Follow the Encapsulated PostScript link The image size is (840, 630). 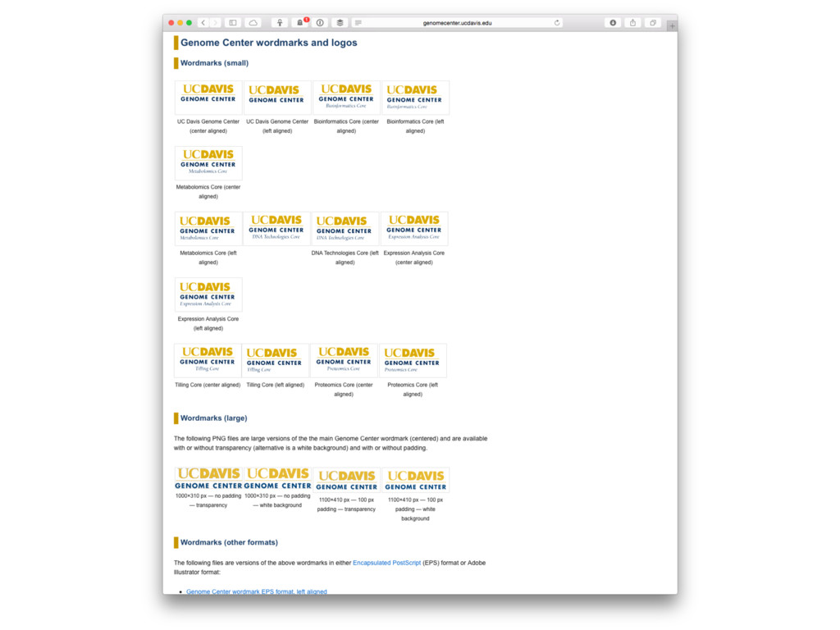(387, 563)
